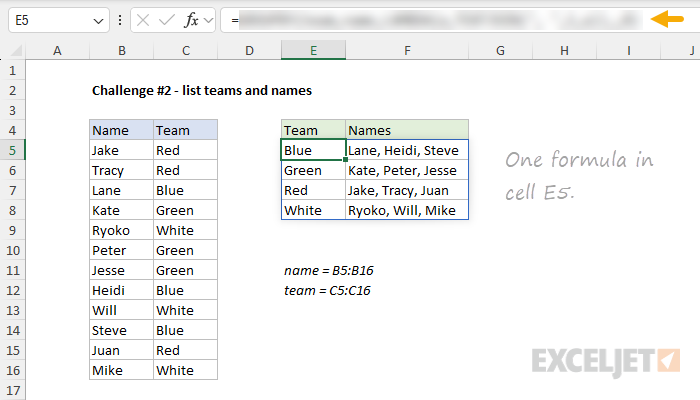Click the Enter checkmark formula icon

pyautogui.click(x=167, y=20)
